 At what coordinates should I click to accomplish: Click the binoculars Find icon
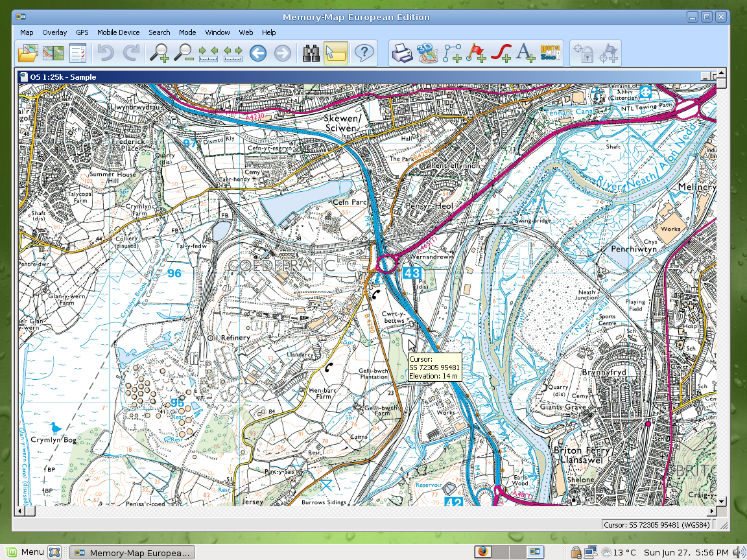click(x=312, y=53)
